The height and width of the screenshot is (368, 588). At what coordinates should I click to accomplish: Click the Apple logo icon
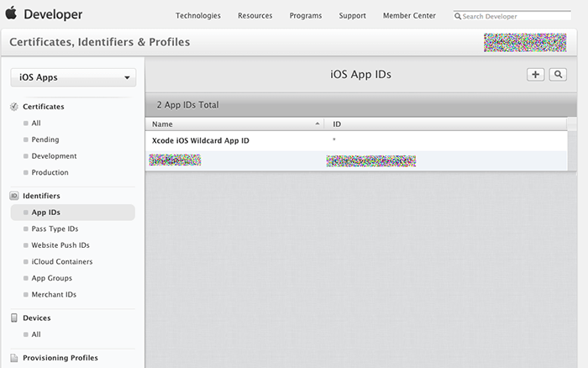point(12,14)
